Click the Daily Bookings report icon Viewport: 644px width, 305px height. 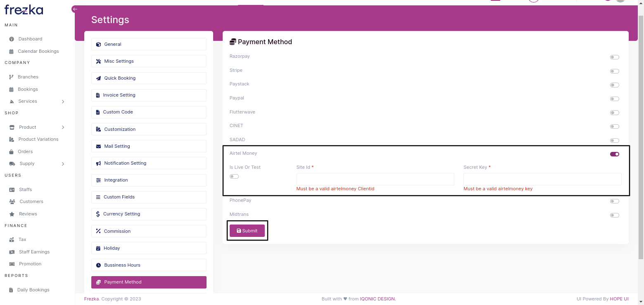coord(12,290)
